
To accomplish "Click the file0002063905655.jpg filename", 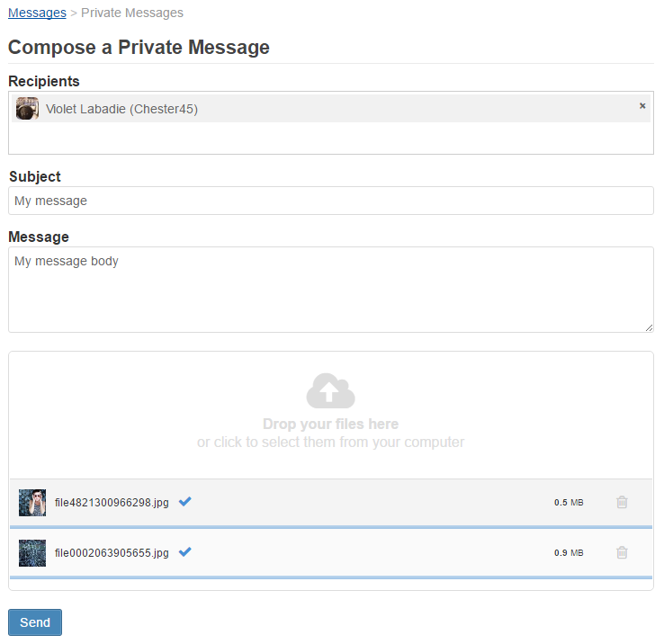I will tap(112, 553).
